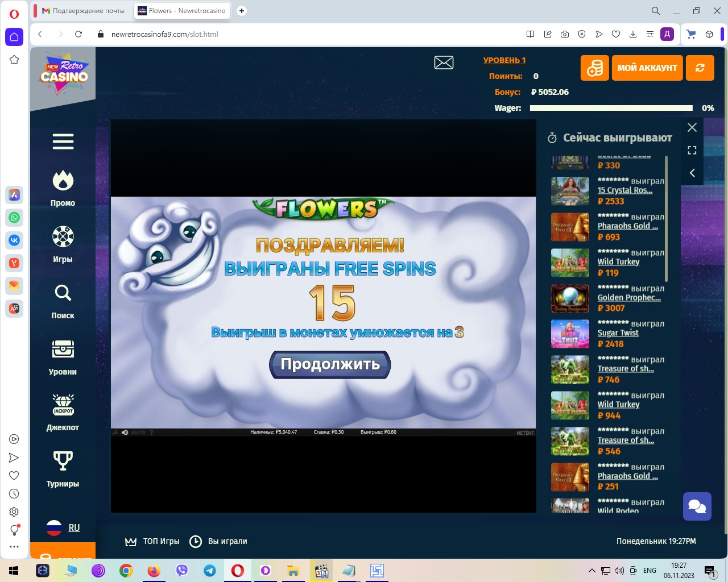Mute the slot game sound

point(125,433)
